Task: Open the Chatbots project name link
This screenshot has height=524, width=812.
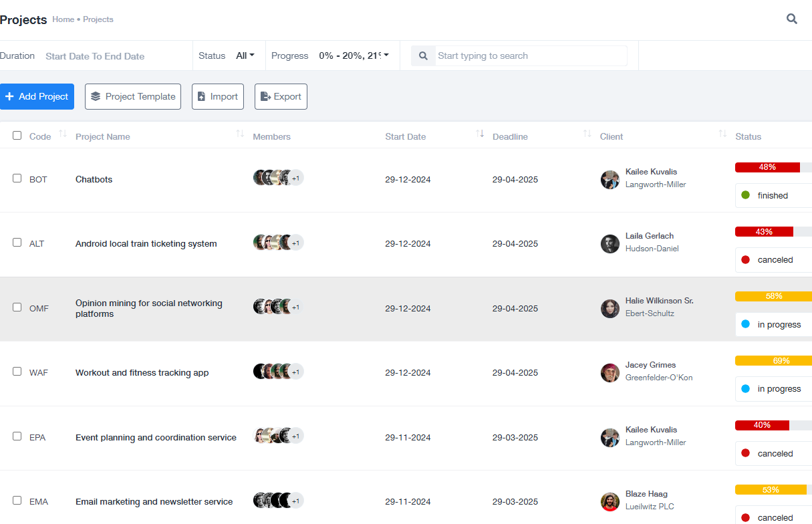Action: [94, 180]
